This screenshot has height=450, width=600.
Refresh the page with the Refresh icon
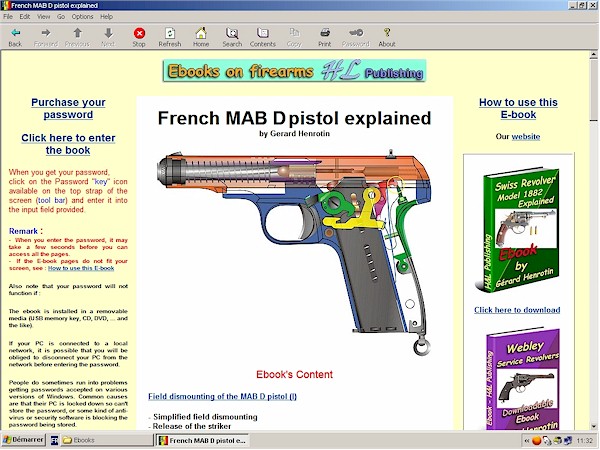(170, 33)
